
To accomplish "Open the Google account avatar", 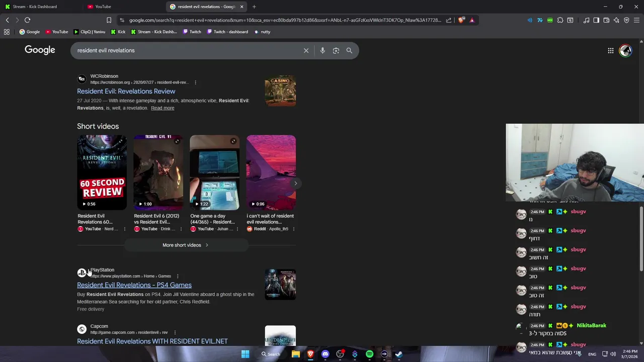I will pos(625,50).
